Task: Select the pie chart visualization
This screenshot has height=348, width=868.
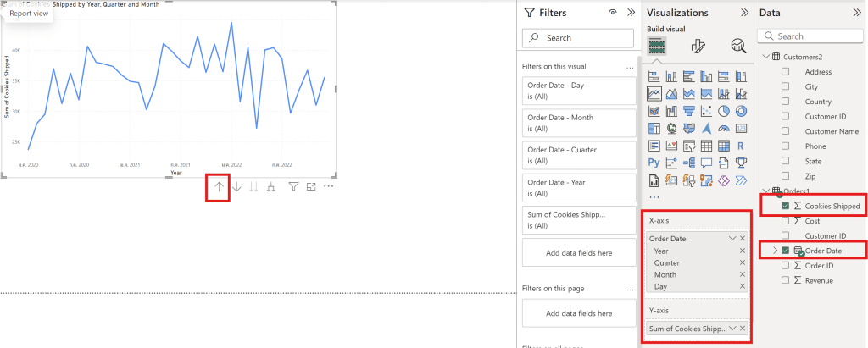Action: point(724,111)
